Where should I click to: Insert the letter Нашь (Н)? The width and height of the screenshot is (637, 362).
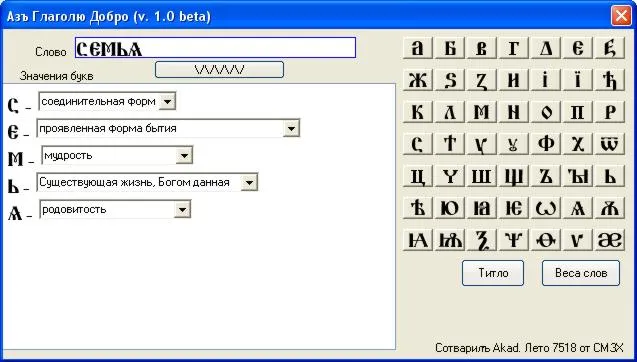(514, 112)
